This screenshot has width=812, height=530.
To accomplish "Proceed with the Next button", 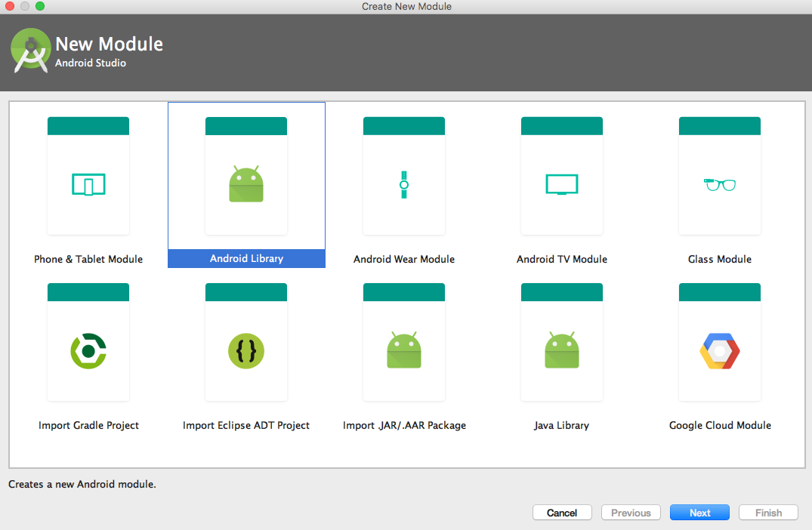I will (x=699, y=513).
